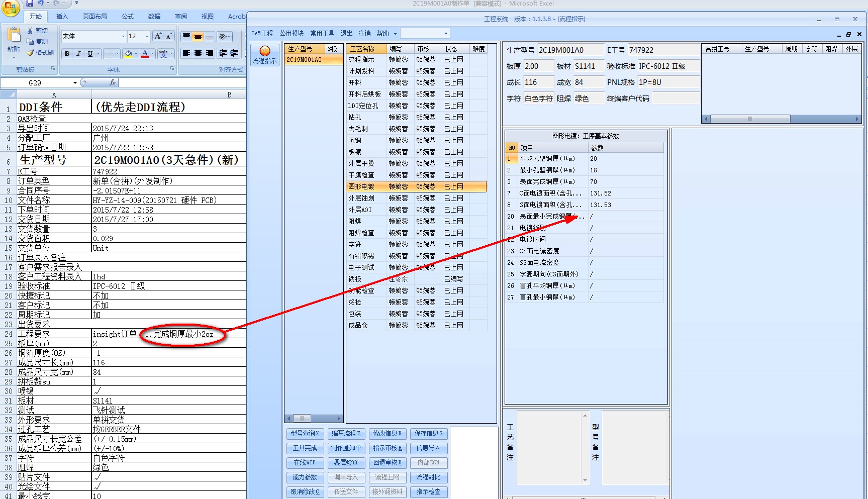Undo the last Excel action
868x499 pixels.
[x=41, y=3]
